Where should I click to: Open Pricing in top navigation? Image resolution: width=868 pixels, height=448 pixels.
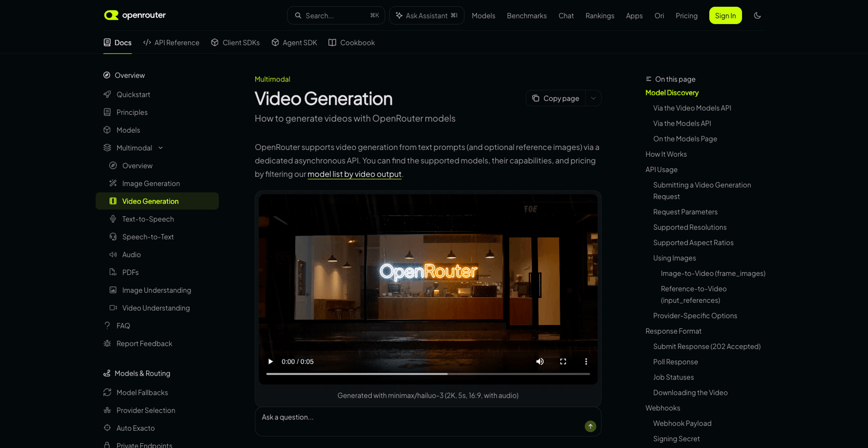(x=687, y=15)
